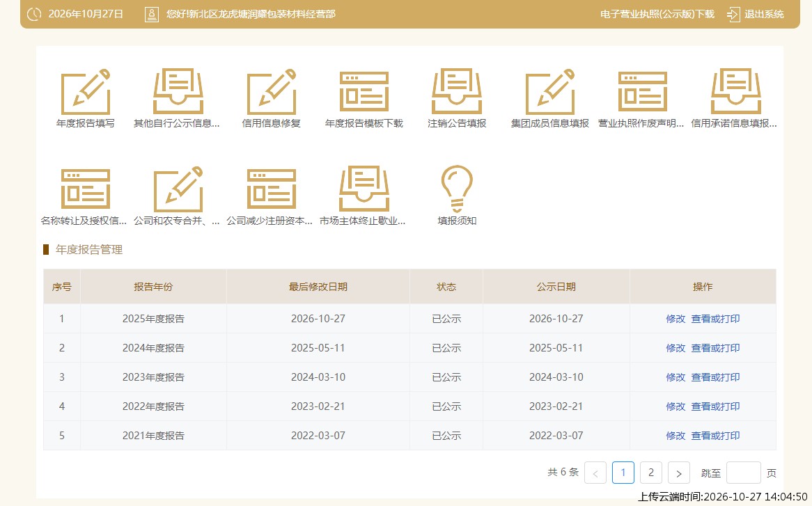Screen dimensions: 812x506
Task: Click the 公示日期 column header
Action: [556, 287]
